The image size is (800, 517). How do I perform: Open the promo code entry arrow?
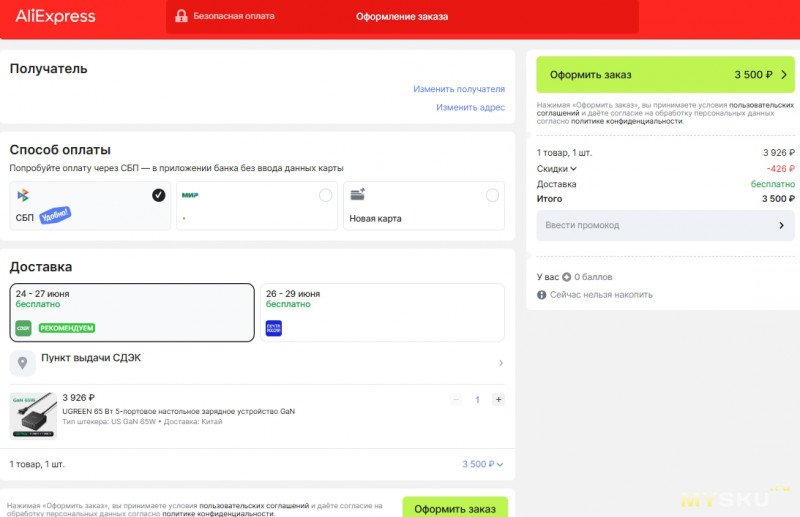[781, 225]
